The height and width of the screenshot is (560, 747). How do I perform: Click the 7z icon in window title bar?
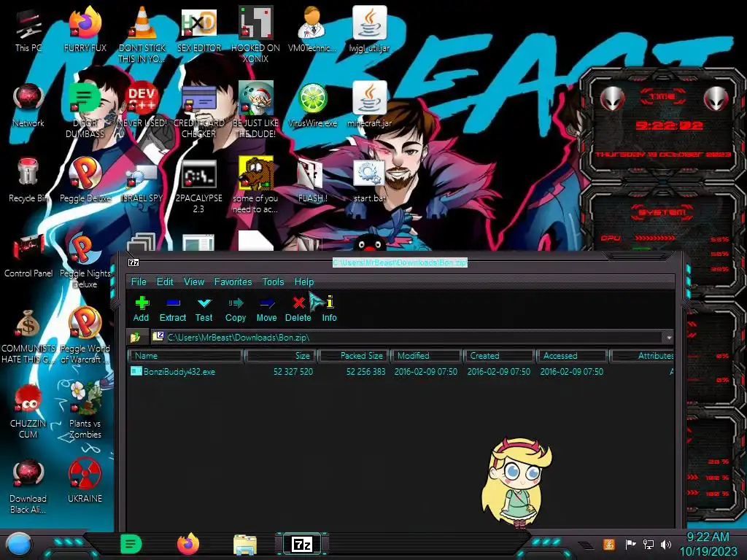[134, 262]
